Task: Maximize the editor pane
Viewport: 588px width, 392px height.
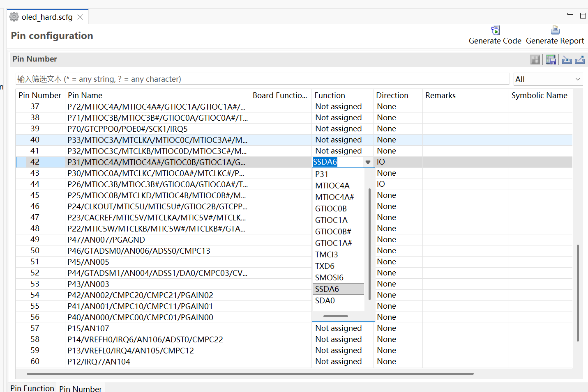Action: click(583, 16)
